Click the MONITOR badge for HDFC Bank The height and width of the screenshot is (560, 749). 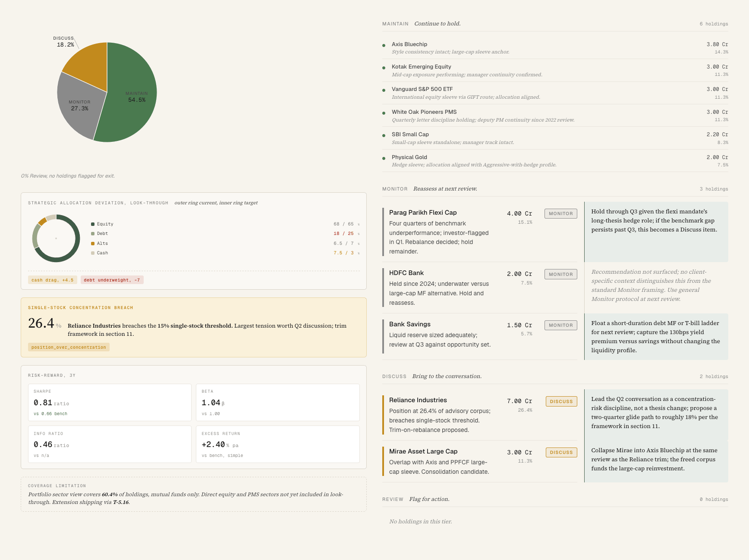[x=560, y=274]
